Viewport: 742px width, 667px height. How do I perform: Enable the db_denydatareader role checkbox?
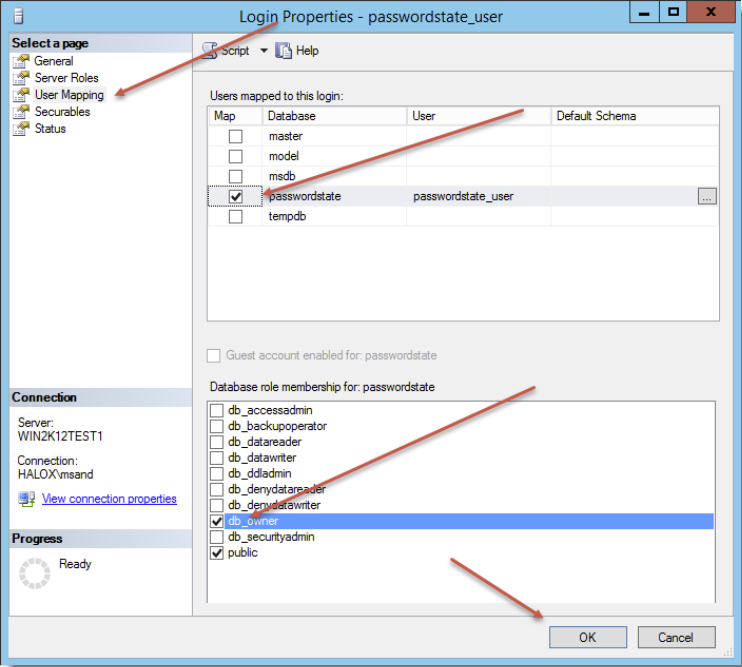pos(217,489)
